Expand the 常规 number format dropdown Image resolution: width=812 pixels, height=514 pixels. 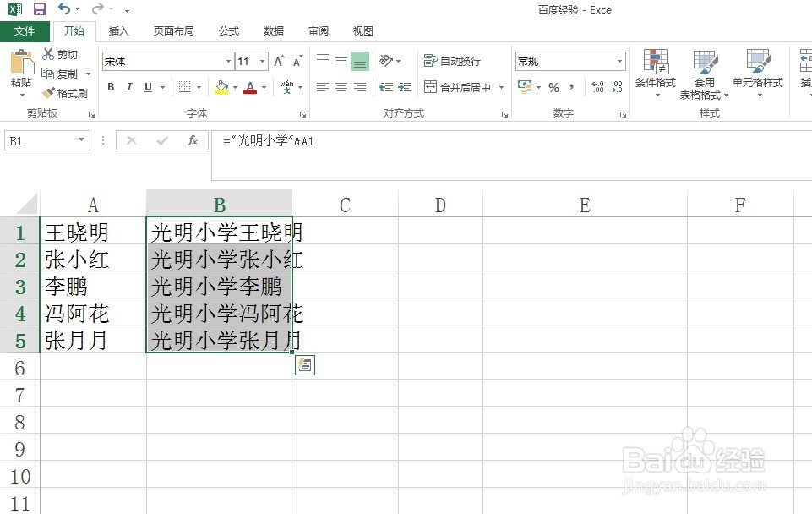(x=619, y=61)
